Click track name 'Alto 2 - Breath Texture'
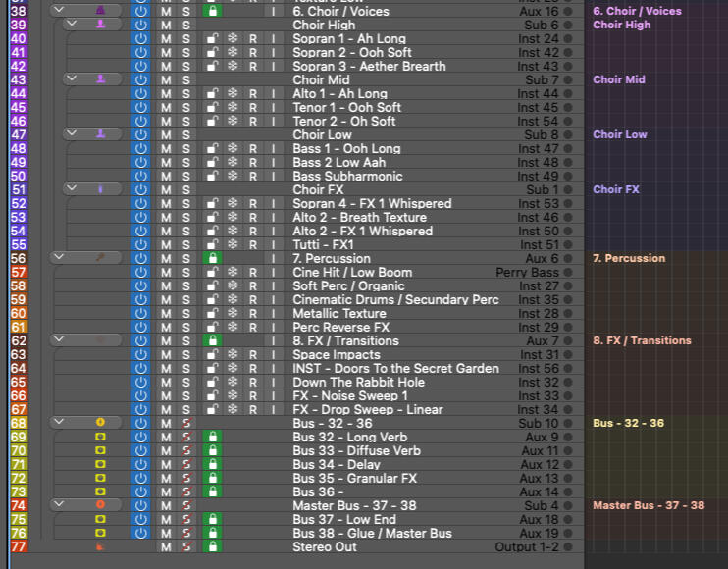Image resolution: width=728 pixels, height=569 pixels. 359,217
